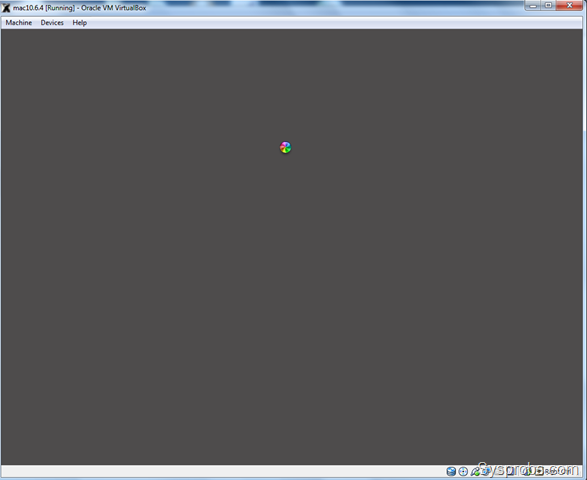Open the Machine menu
Screen dimensions: 587x480
(x=19, y=23)
